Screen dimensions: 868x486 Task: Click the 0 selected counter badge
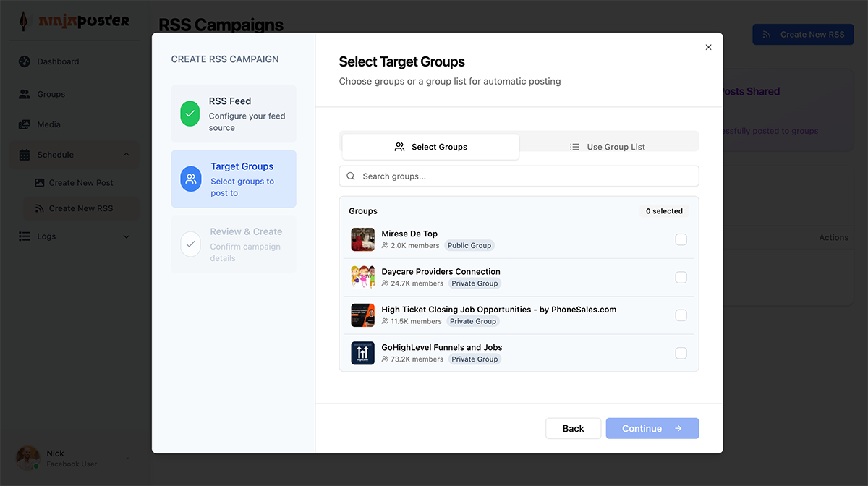coord(664,211)
